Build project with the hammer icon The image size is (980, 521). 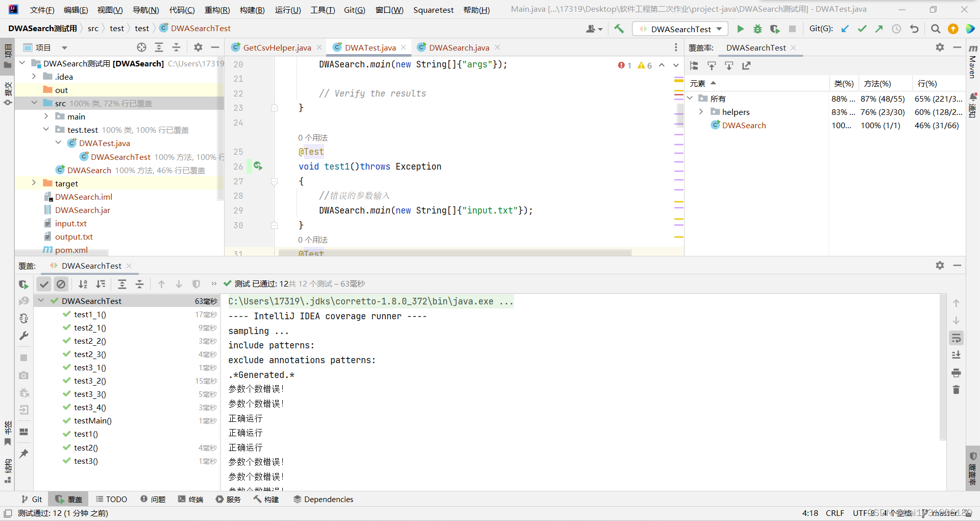619,29
